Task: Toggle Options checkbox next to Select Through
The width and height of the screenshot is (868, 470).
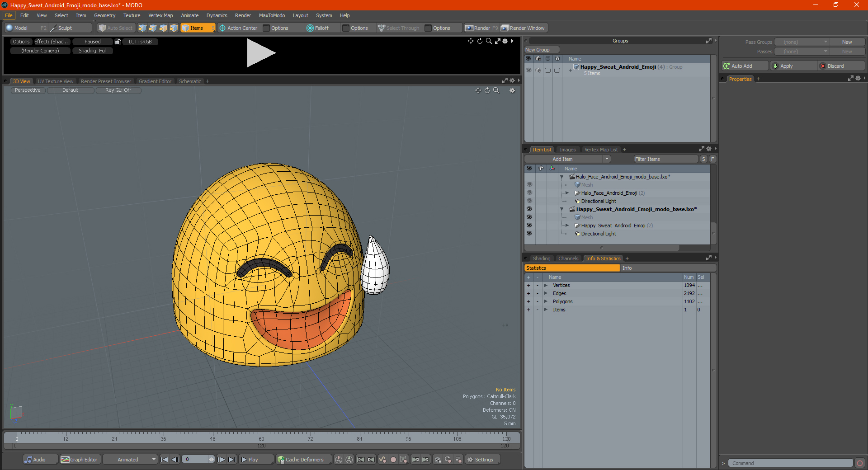Action: click(x=428, y=28)
